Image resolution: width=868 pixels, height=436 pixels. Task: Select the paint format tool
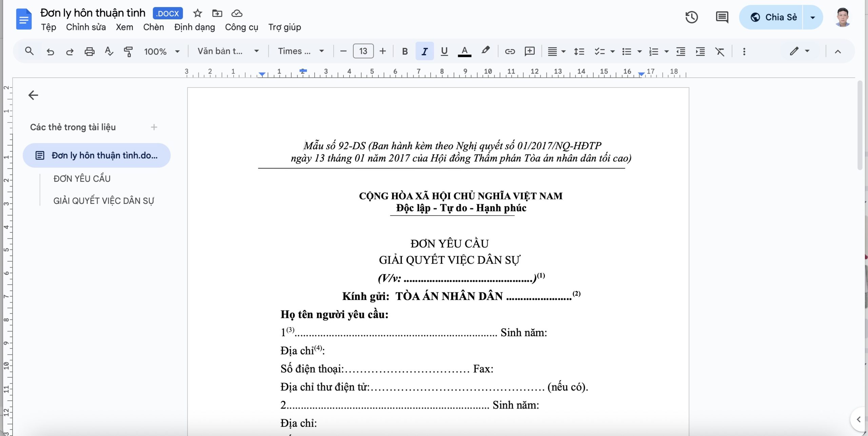128,52
